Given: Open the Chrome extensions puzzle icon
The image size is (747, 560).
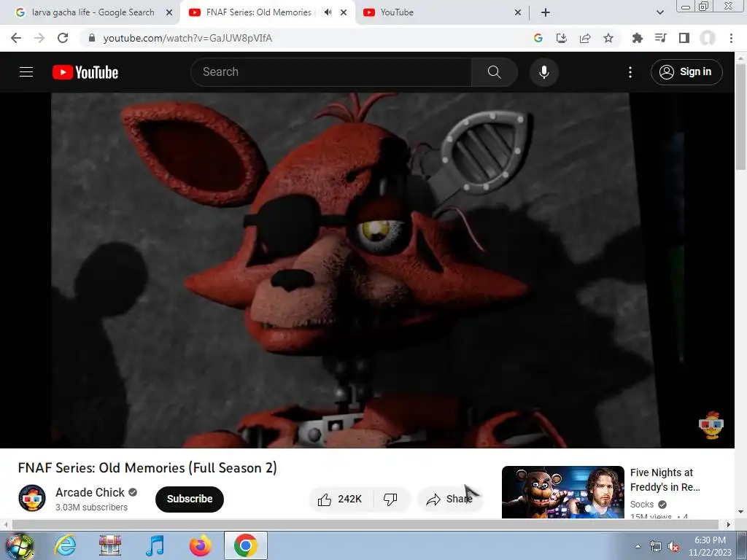Looking at the screenshot, I should click(638, 38).
